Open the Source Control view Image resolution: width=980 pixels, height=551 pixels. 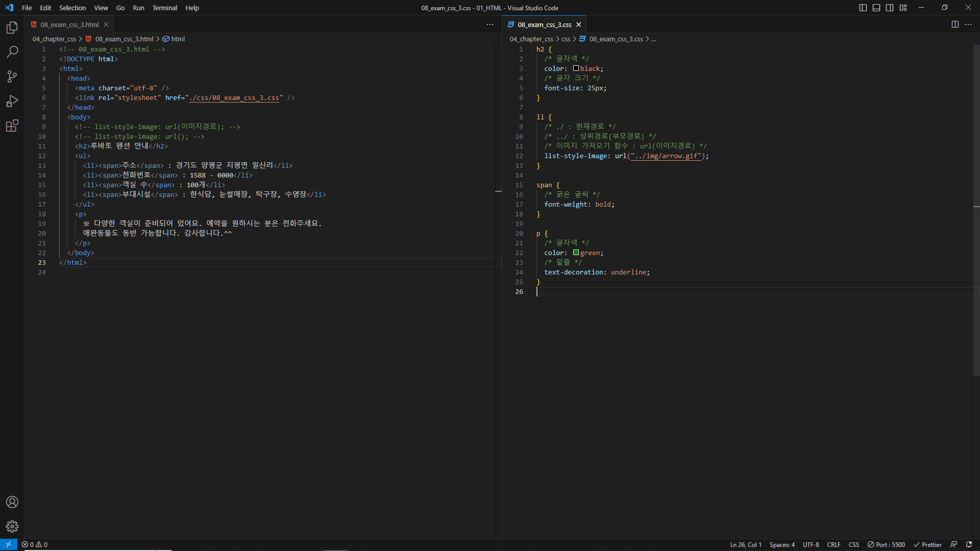click(12, 77)
